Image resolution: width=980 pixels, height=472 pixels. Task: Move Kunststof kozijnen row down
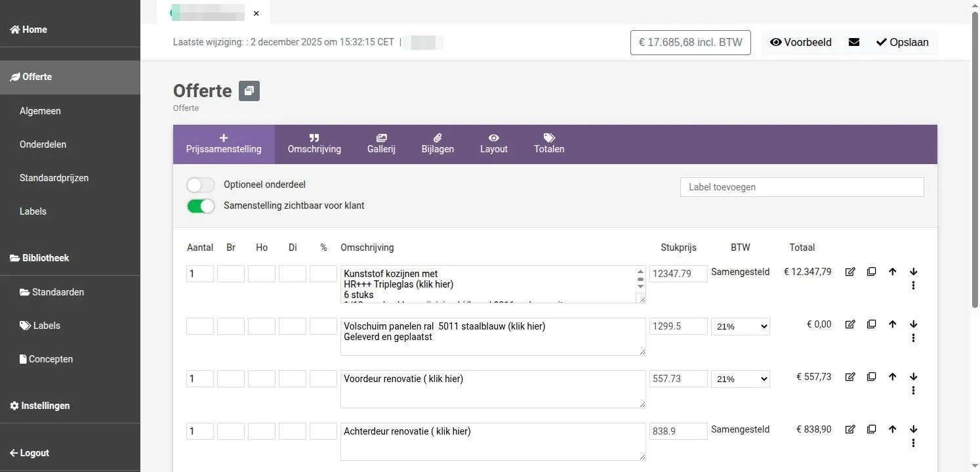pyautogui.click(x=913, y=272)
